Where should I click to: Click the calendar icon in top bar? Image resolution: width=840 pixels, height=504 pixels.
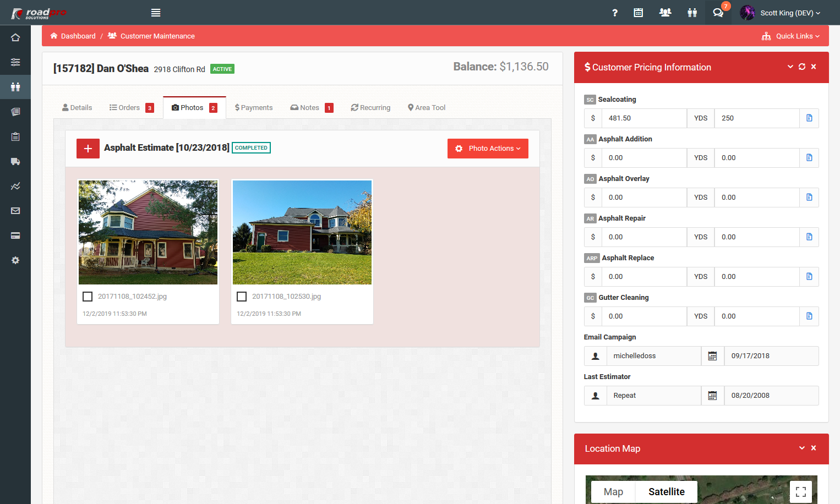click(639, 13)
